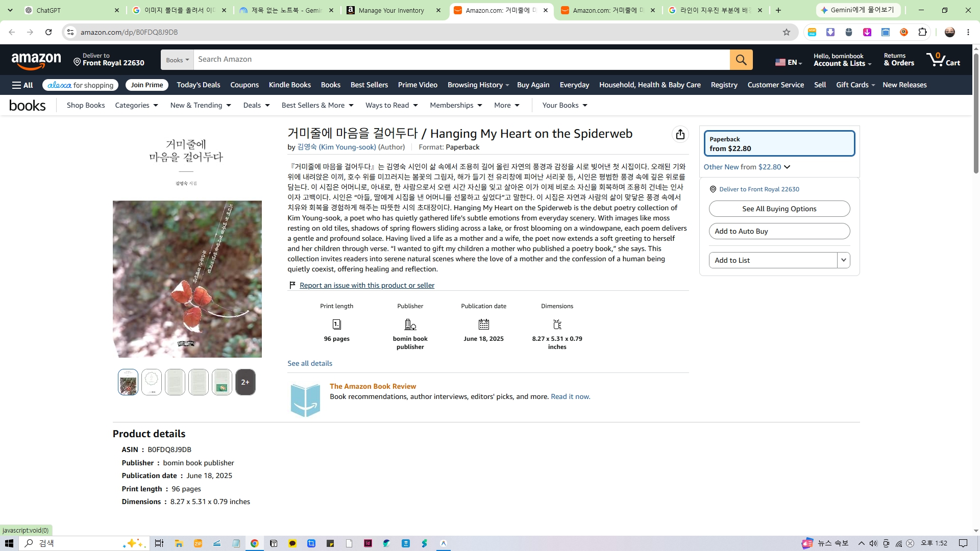Viewport: 980px width, 551px height.
Task: Click the site information icon in address bar
Action: pyautogui.click(x=70, y=32)
